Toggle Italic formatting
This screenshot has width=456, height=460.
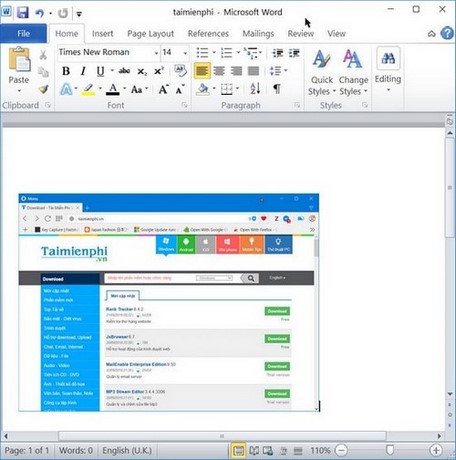point(83,71)
